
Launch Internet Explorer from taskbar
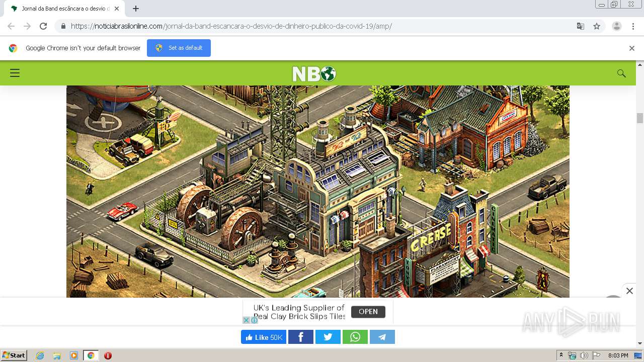coord(40,355)
